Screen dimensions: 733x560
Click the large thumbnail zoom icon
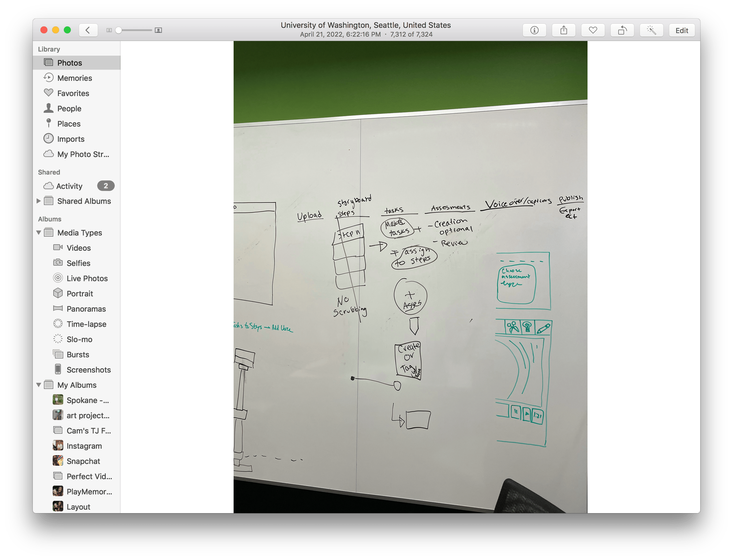tap(159, 30)
